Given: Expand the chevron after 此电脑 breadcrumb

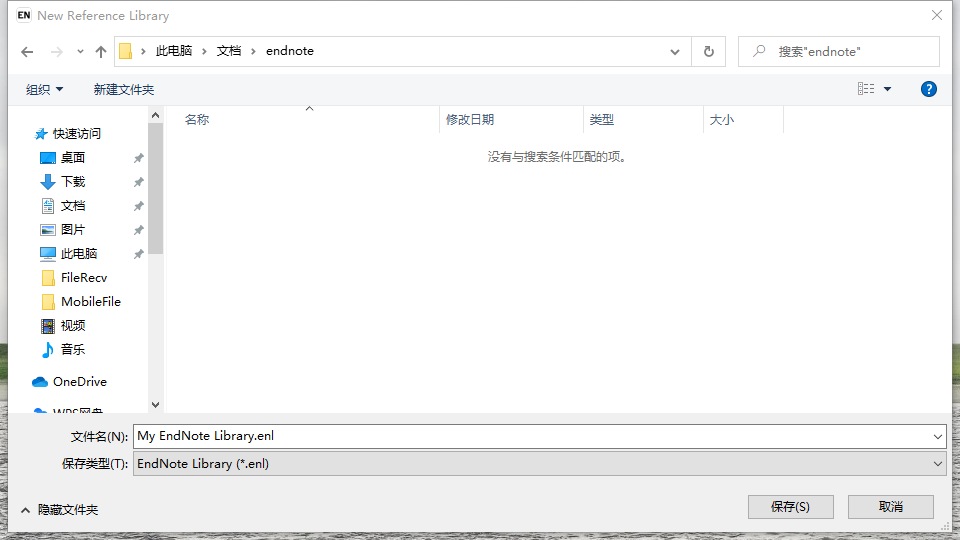Looking at the screenshot, I should point(204,51).
